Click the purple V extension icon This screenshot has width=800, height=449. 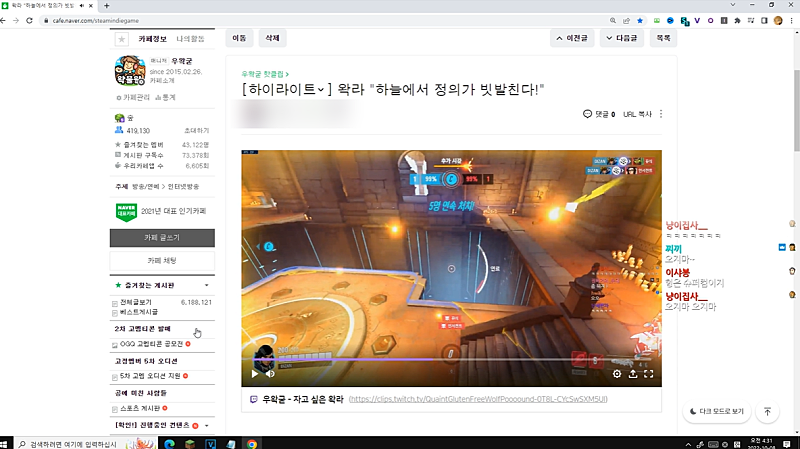point(697,20)
